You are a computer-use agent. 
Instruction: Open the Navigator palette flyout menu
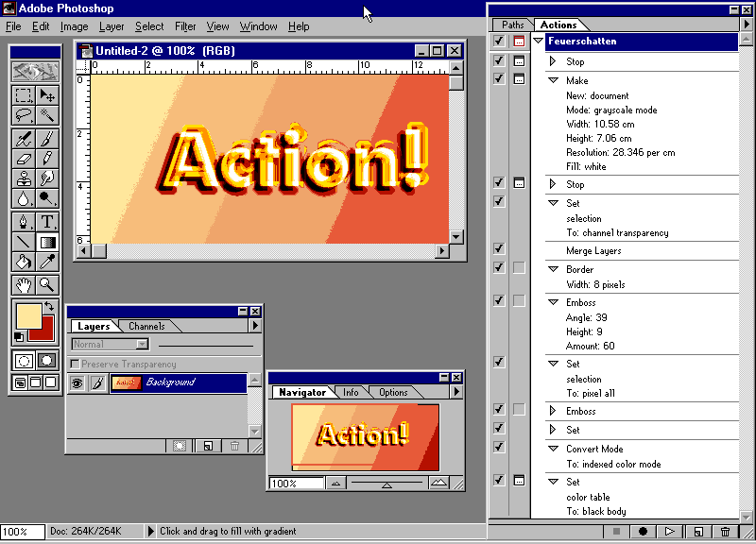coord(456,392)
